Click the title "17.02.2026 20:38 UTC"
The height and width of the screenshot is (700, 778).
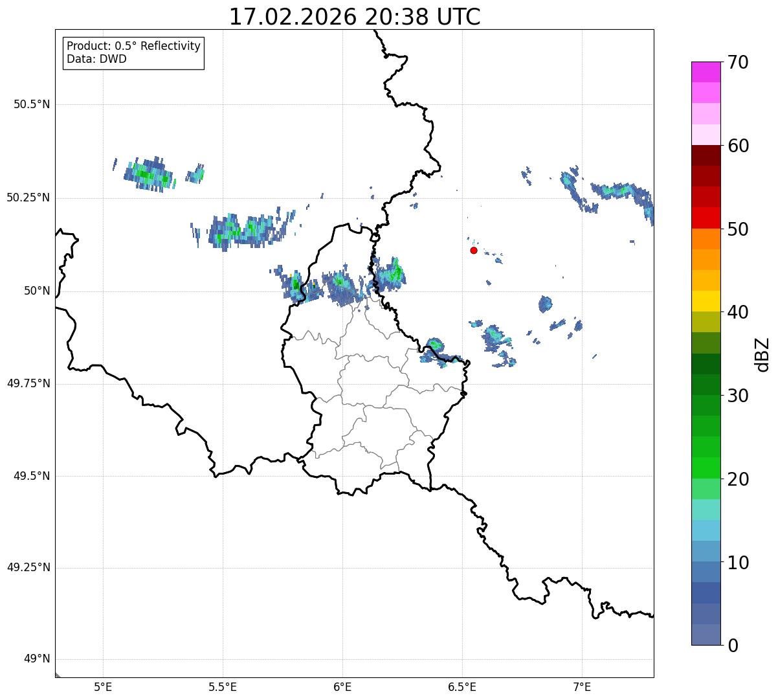pos(355,17)
